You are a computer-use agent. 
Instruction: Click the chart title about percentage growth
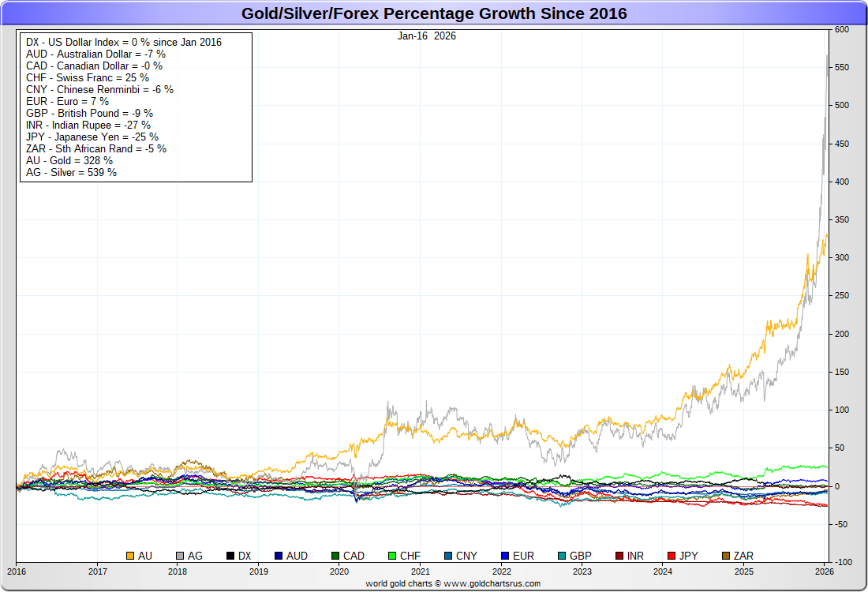pos(434,13)
